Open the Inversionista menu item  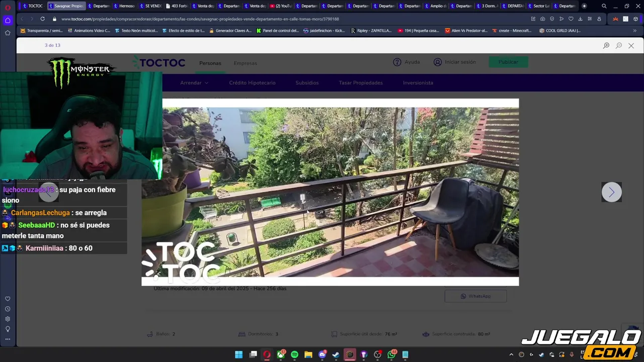click(418, 83)
